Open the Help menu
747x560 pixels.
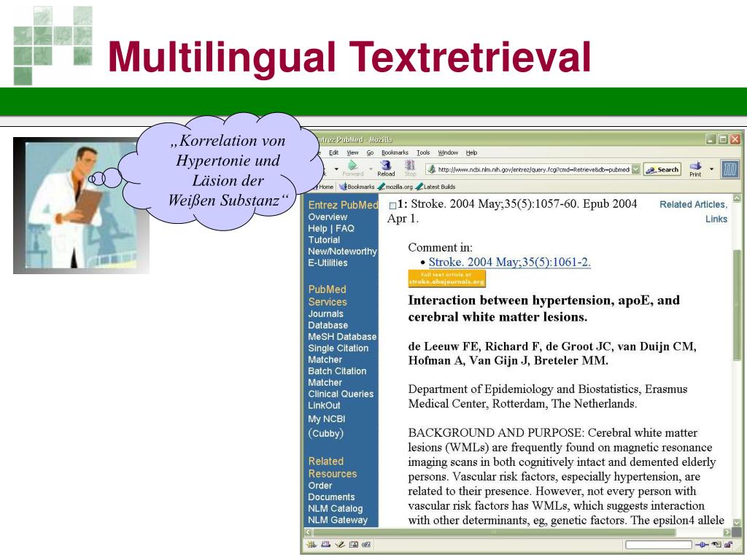[x=472, y=152]
